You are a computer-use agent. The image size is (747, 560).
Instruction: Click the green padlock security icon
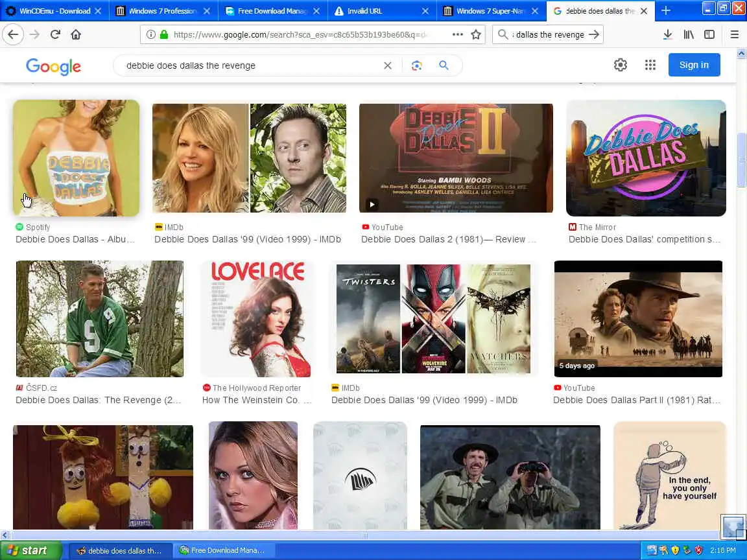pyautogui.click(x=164, y=34)
